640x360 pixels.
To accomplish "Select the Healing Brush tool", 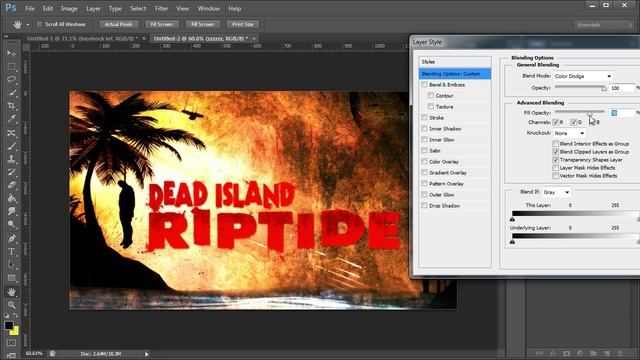I will (x=11, y=133).
